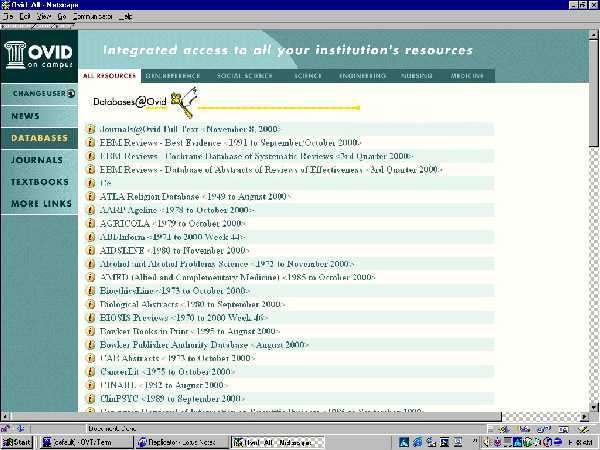600x450 pixels.
Task: Select the General Reference tab
Action: point(173,76)
